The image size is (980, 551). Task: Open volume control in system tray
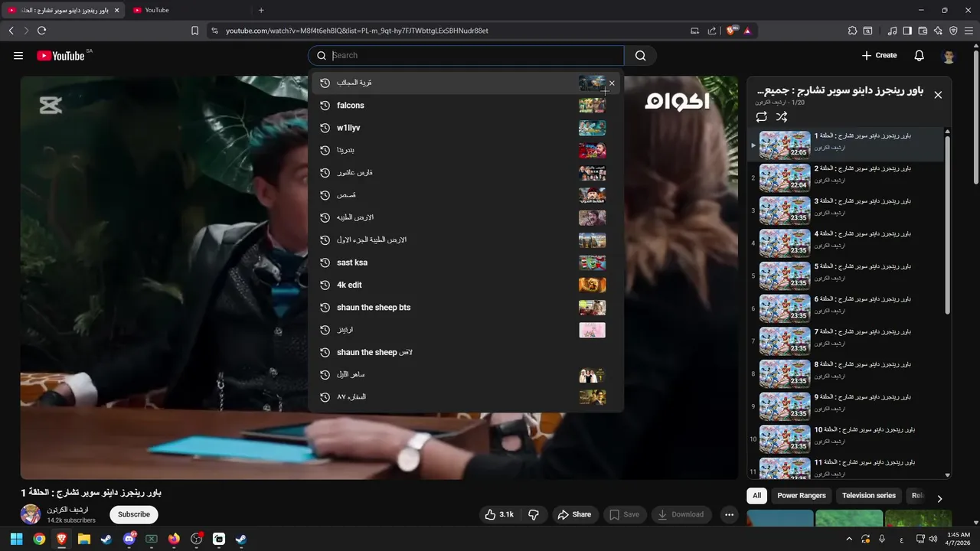coord(933,539)
